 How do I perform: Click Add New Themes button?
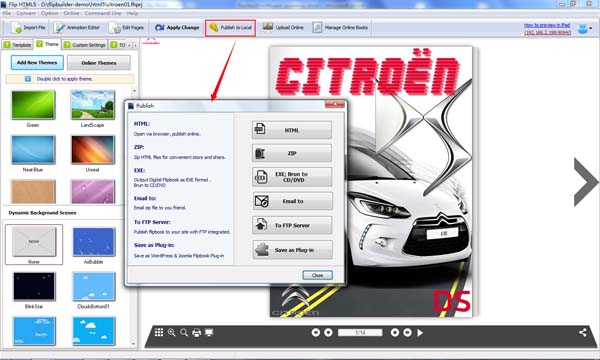(x=37, y=62)
